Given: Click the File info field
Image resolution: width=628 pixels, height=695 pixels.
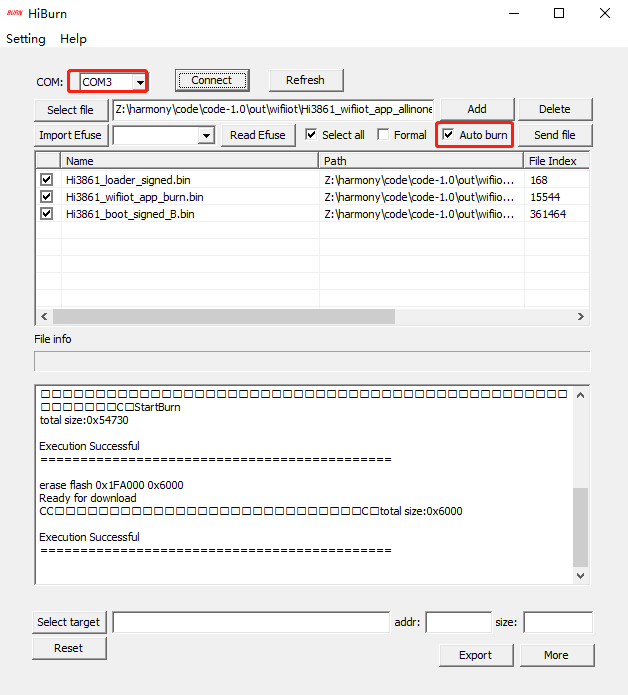Looking at the screenshot, I should (312, 361).
